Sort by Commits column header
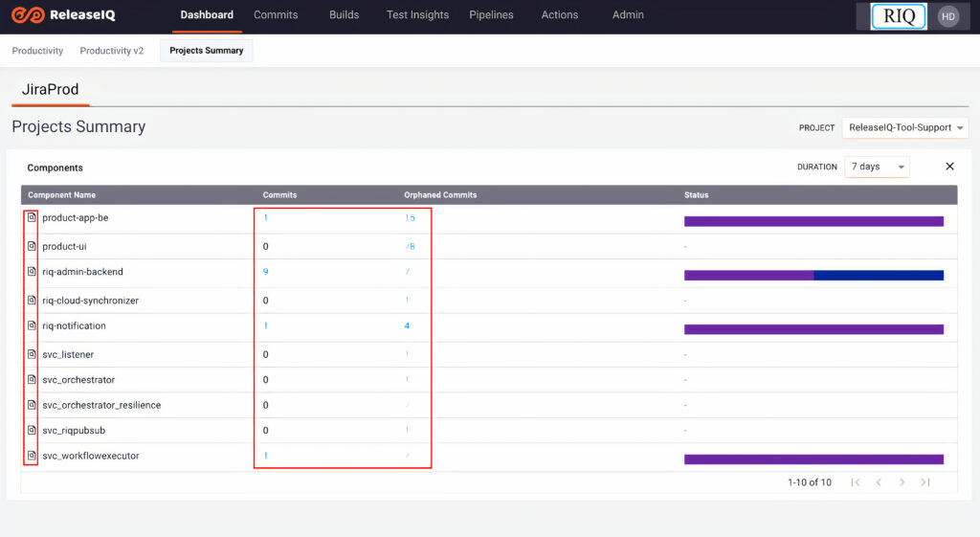The height and width of the screenshot is (537, 980). 279,195
